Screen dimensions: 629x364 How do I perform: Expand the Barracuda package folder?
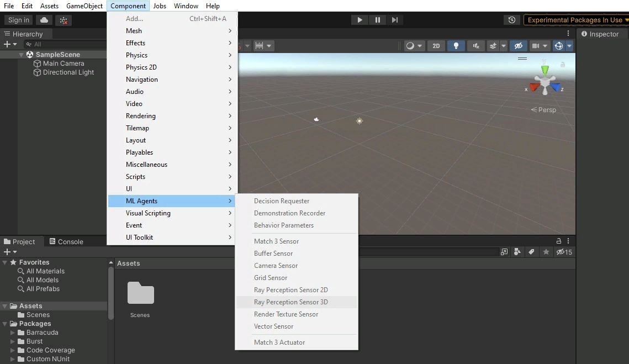pyautogui.click(x=13, y=333)
